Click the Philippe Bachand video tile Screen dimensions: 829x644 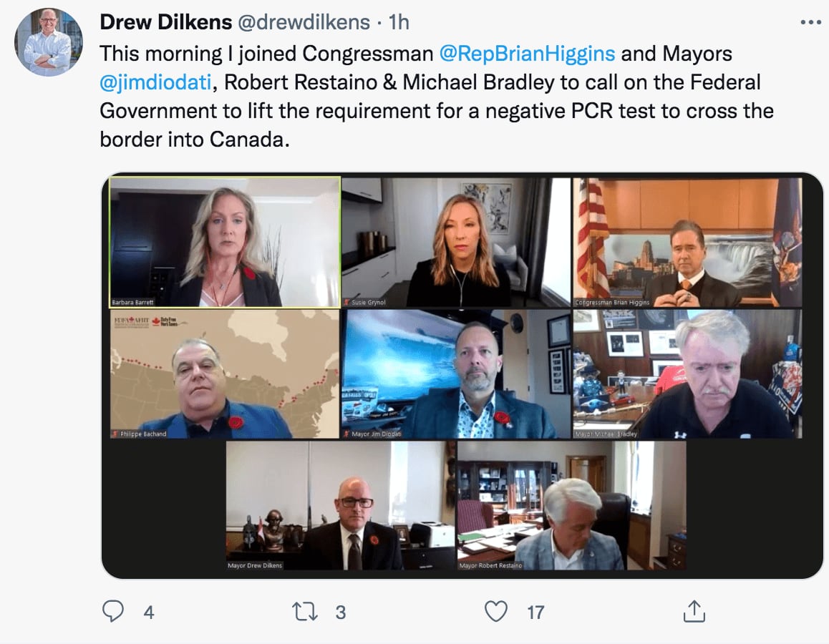[x=225, y=374]
